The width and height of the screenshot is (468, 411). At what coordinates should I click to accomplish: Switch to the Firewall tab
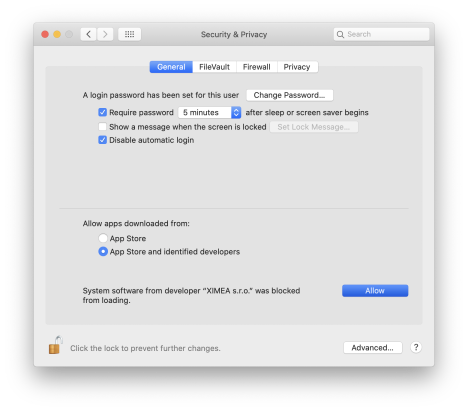(257, 67)
